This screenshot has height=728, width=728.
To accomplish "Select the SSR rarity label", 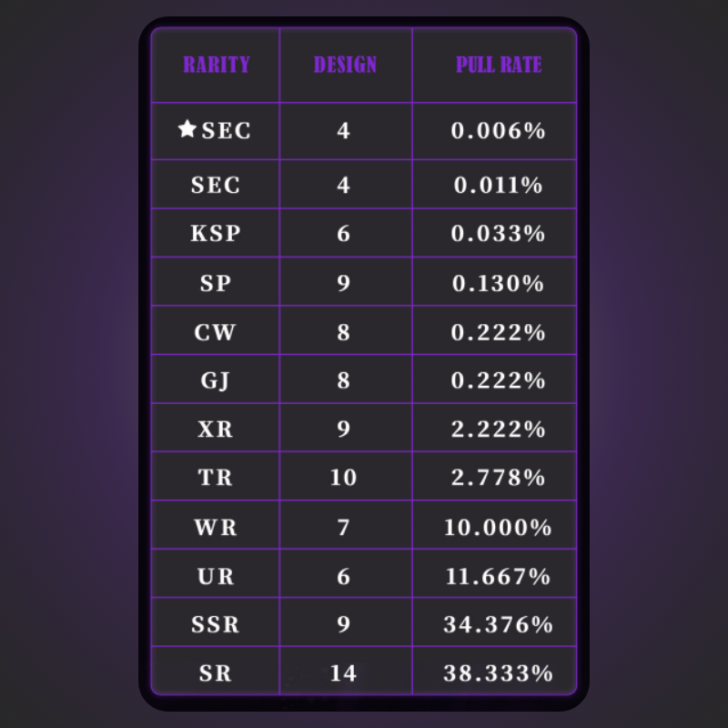I will click(x=216, y=624).
